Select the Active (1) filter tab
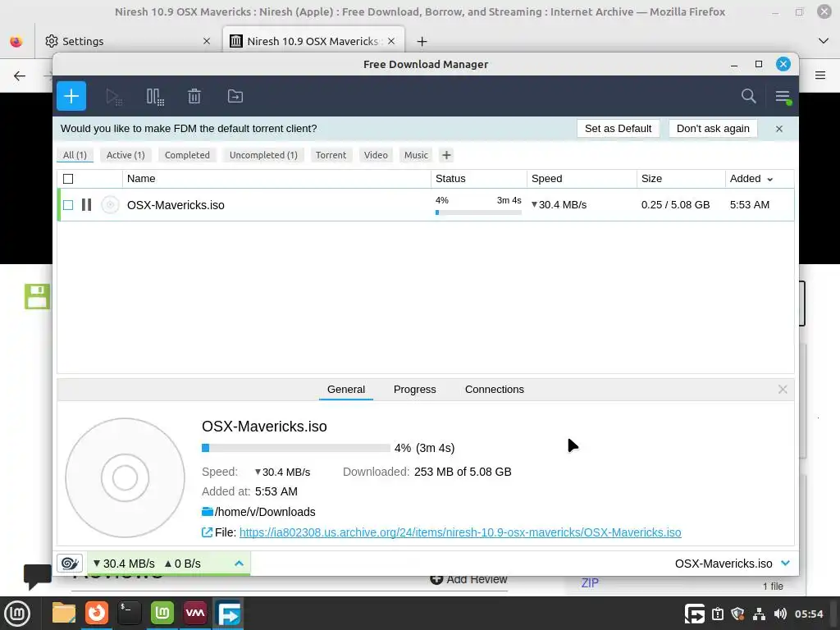This screenshot has width=840, height=630. coord(126,155)
